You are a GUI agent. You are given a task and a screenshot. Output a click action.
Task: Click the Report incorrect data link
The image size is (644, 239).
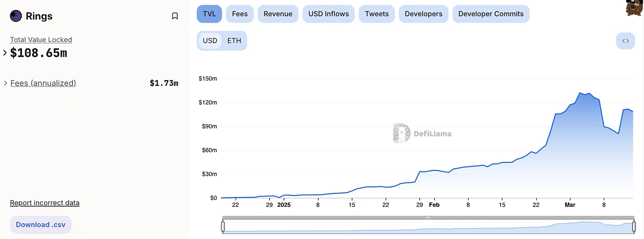point(45,203)
